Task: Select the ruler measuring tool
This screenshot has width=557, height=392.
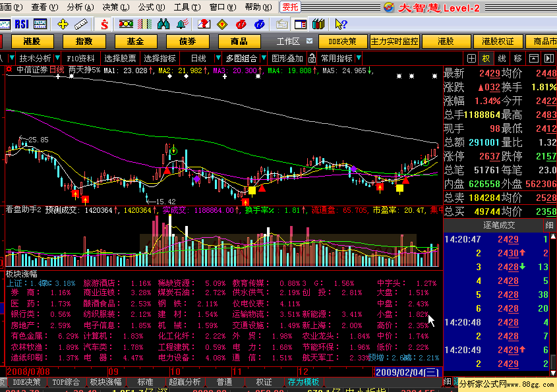Action: coord(81,24)
